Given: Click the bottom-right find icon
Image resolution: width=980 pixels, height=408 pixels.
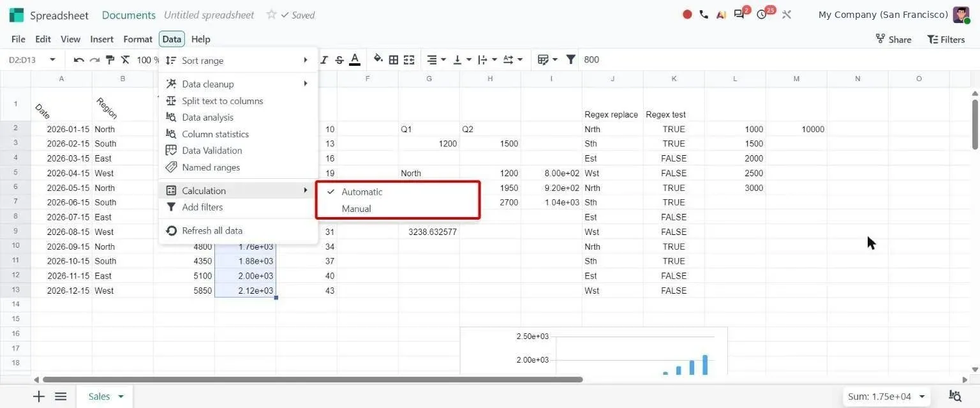Looking at the screenshot, I should tap(955, 397).
